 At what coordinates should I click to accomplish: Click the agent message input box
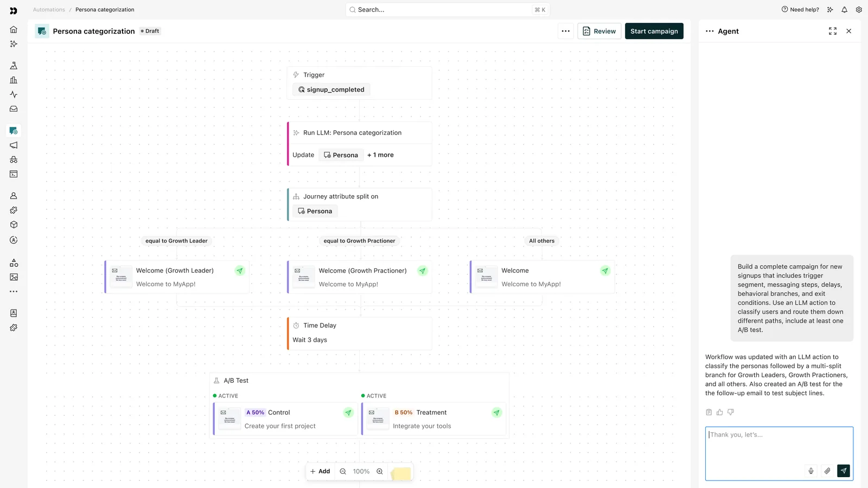[x=779, y=454]
